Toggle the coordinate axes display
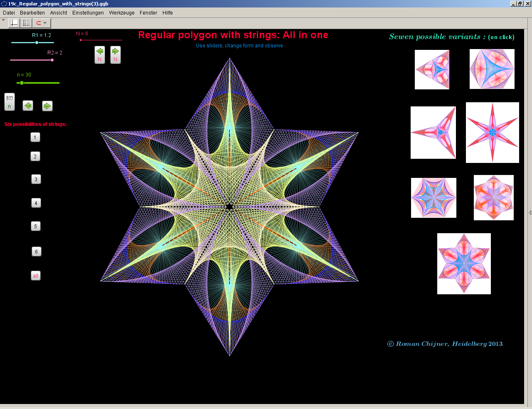This screenshot has height=409, width=532. pyautogui.click(x=14, y=23)
